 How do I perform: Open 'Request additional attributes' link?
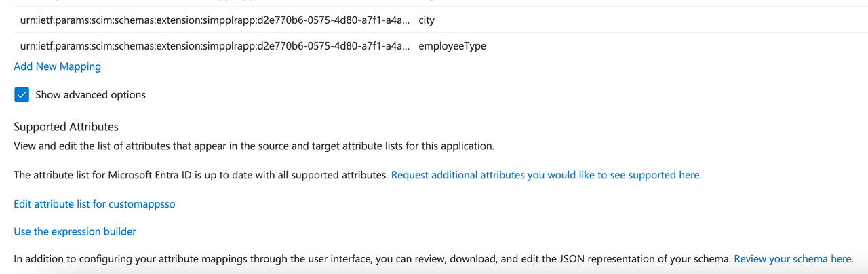click(546, 175)
